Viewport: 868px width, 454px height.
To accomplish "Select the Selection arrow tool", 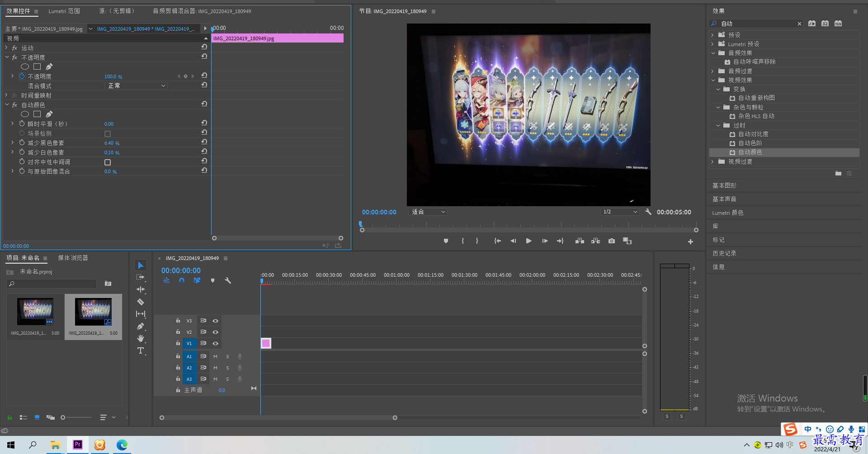I will point(141,265).
